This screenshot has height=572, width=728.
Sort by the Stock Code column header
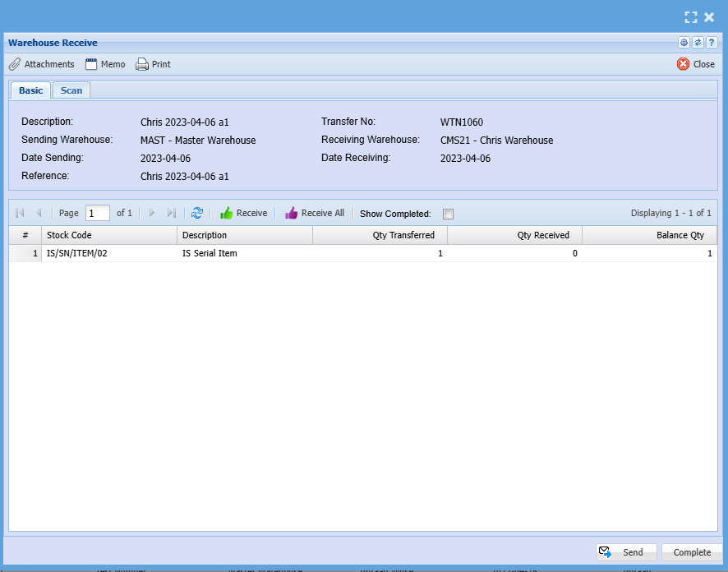(108, 235)
